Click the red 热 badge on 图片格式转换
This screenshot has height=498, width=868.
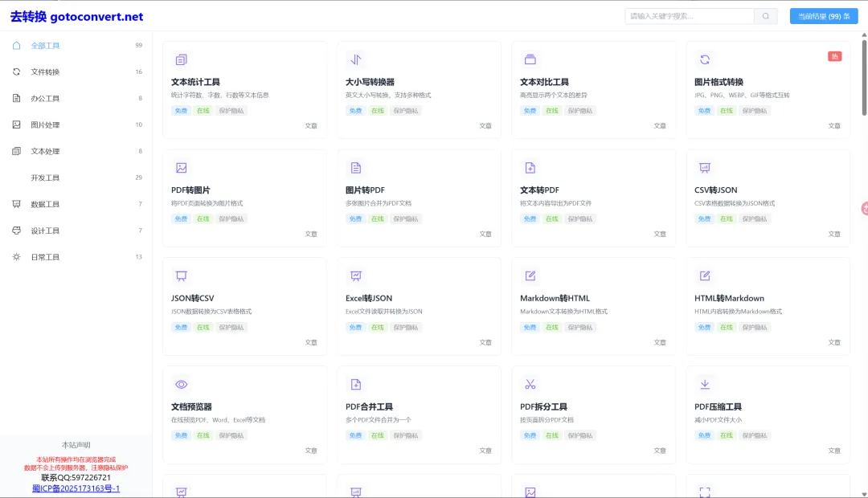click(x=835, y=56)
